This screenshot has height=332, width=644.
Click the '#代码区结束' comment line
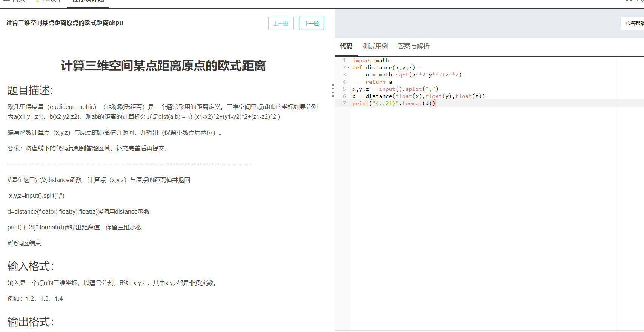coord(25,243)
